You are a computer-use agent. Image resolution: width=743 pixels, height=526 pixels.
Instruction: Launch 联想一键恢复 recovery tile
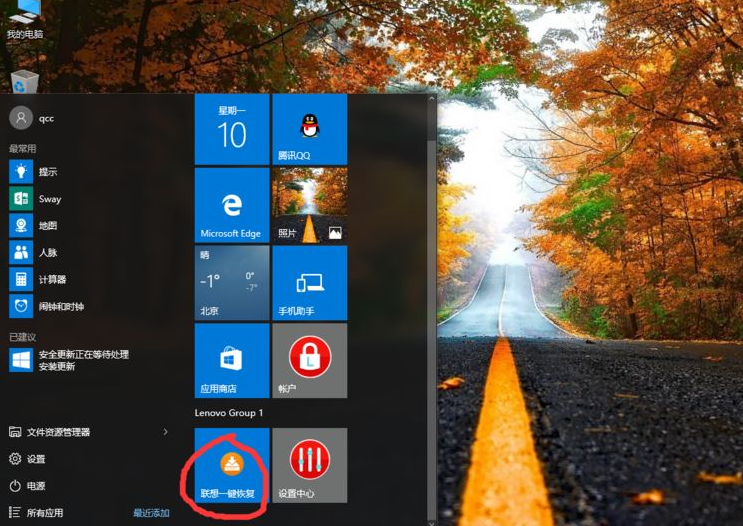point(231,465)
